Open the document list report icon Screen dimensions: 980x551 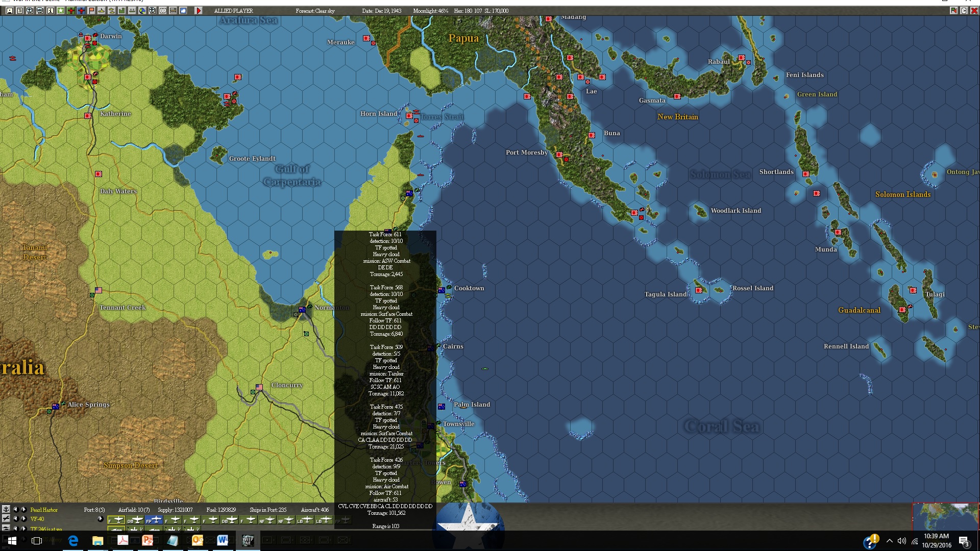[x=20, y=10]
